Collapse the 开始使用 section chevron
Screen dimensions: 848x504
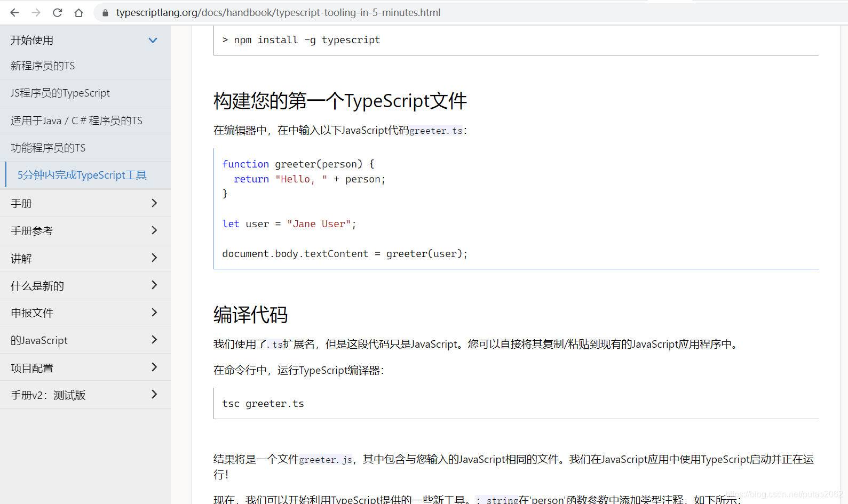[x=153, y=40]
